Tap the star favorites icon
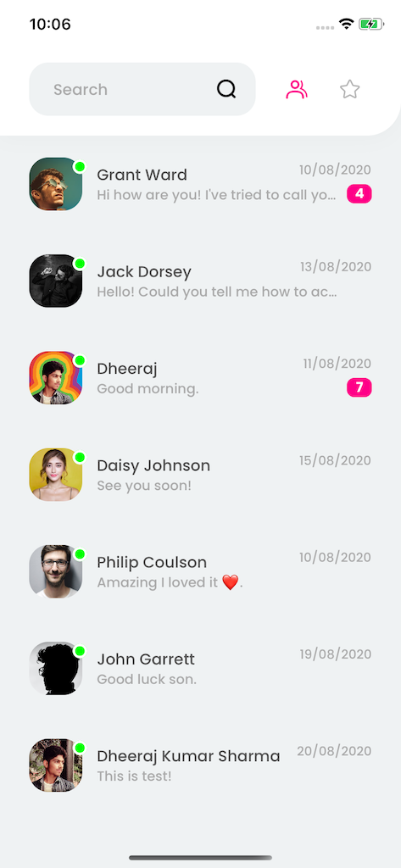The height and width of the screenshot is (868, 401). click(349, 89)
